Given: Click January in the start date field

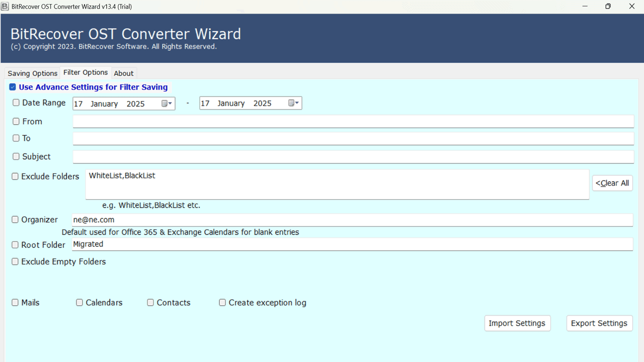Looking at the screenshot, I should click(104, 104).
